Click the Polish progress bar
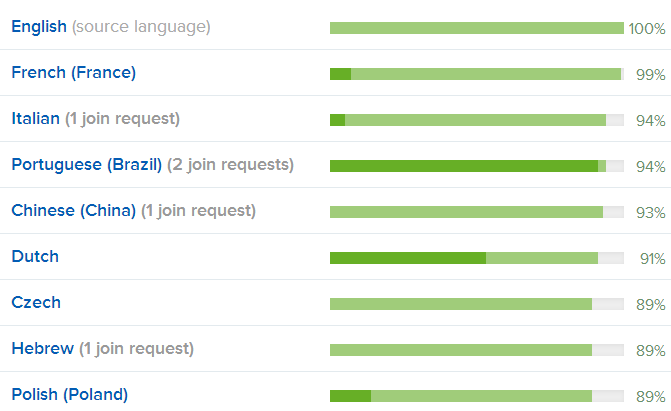This screenshot has height=411, width=671. click(476, 396)
